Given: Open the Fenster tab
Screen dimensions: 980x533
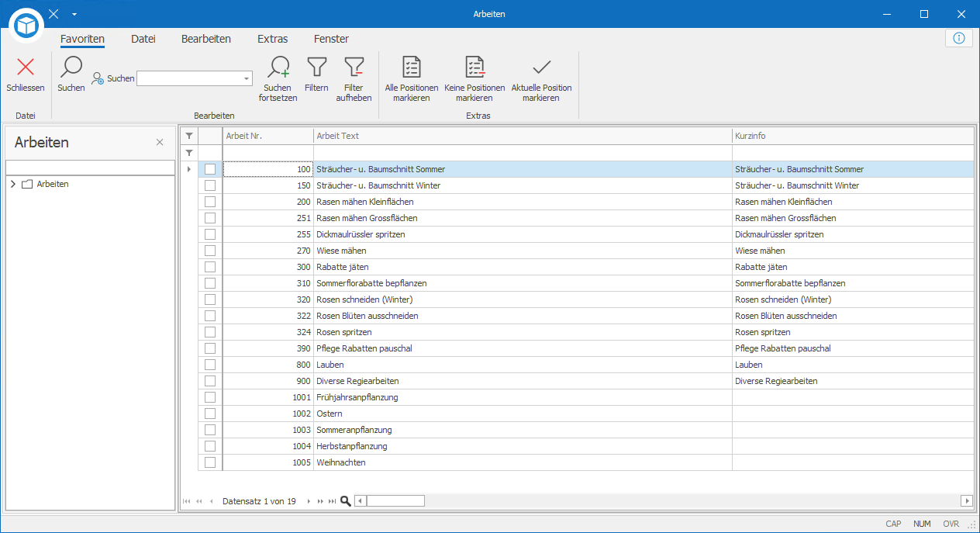Looking at the screenshot, I should (x=331, y=39).
